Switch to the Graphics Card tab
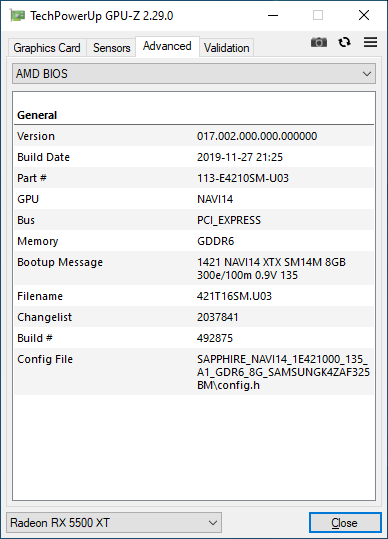Screen dimensions: 388x539 [47, 48]
